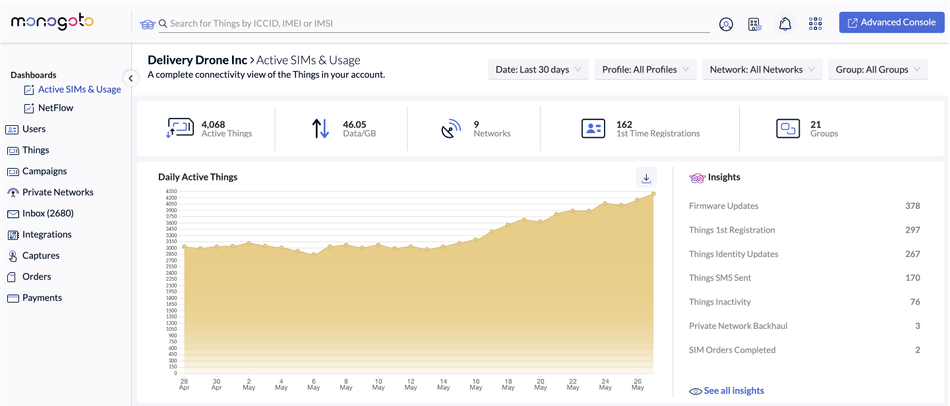
Task: Click the Active Things SIM icon
Action: [x=180, y=128]
